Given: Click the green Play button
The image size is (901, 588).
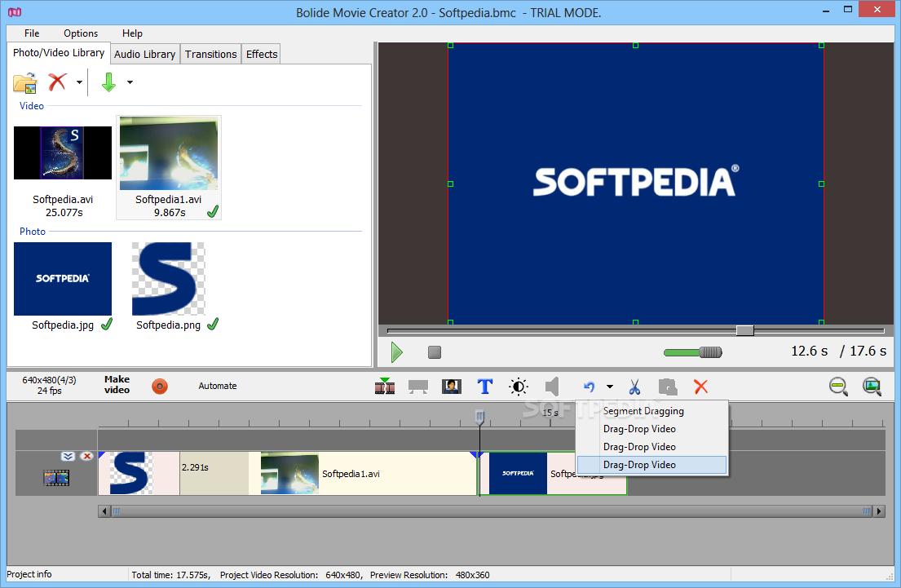Looking at the screenshot, I should click(x=396, y=351).
